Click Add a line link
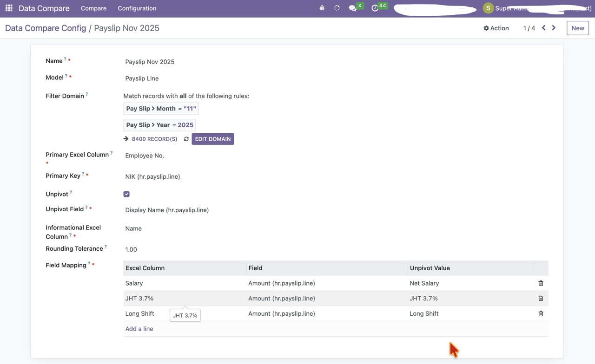 pos(139,329)
